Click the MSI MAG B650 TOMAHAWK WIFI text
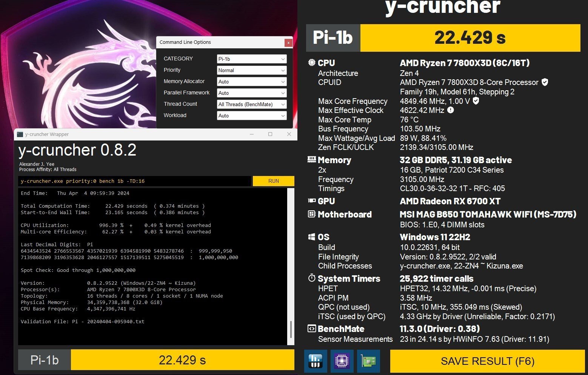This screenshot has width=588, height=375. pos(488,214)
